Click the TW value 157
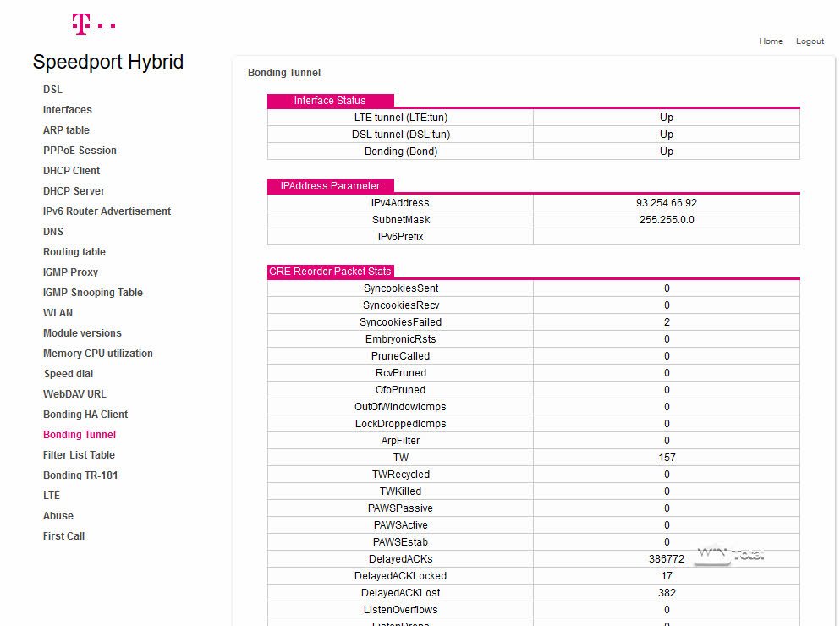 667,458
